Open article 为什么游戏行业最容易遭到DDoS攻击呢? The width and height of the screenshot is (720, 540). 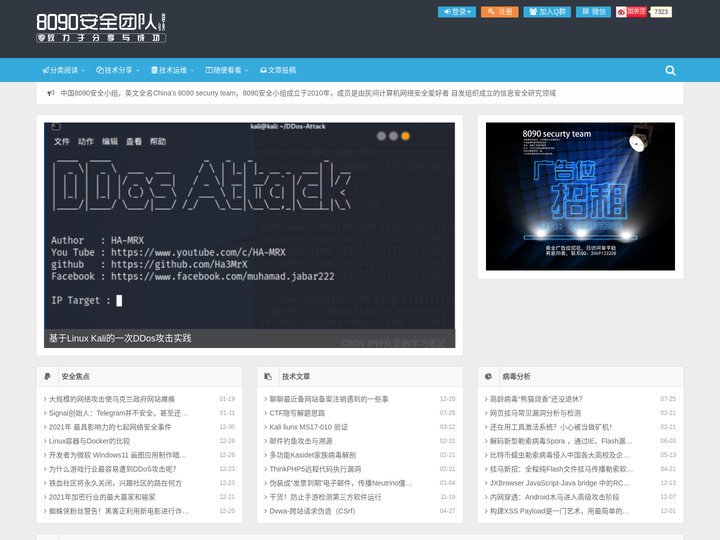click(x=112, y=469)
